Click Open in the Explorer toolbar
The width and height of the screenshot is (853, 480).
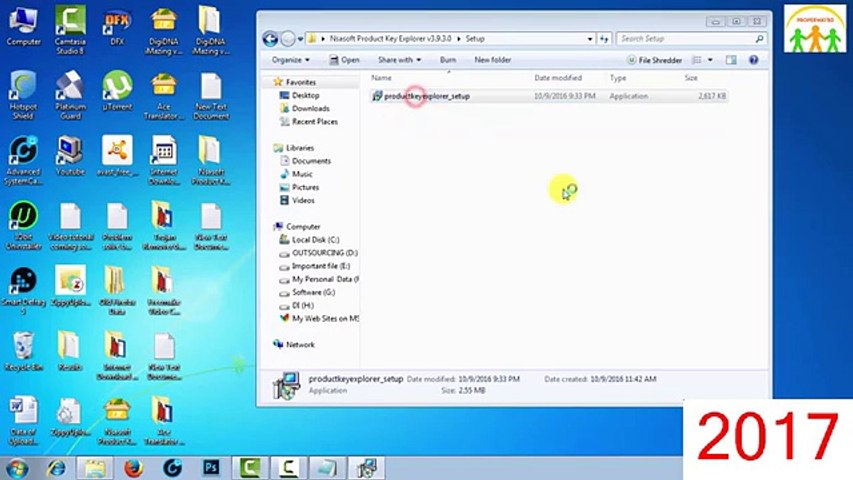coord(344,60)
